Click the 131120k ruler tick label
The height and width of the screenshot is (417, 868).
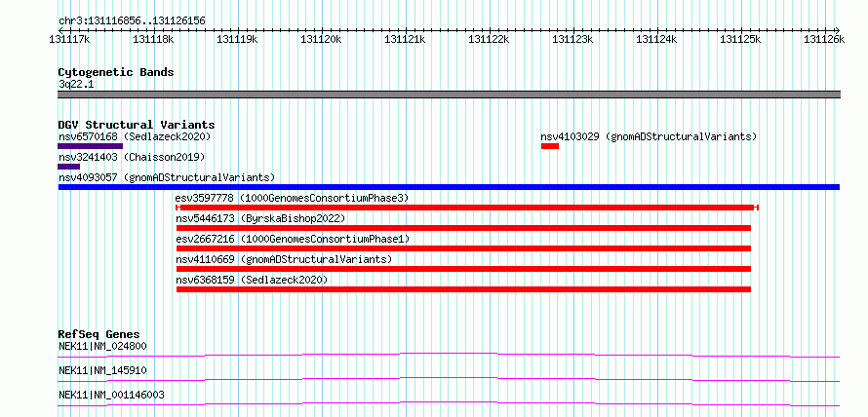click(322, 39)
